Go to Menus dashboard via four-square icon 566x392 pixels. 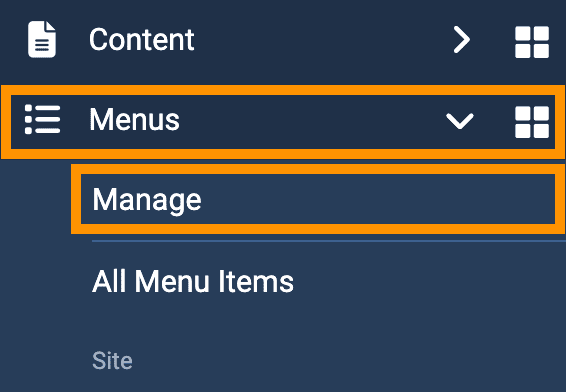pos(532,122)
